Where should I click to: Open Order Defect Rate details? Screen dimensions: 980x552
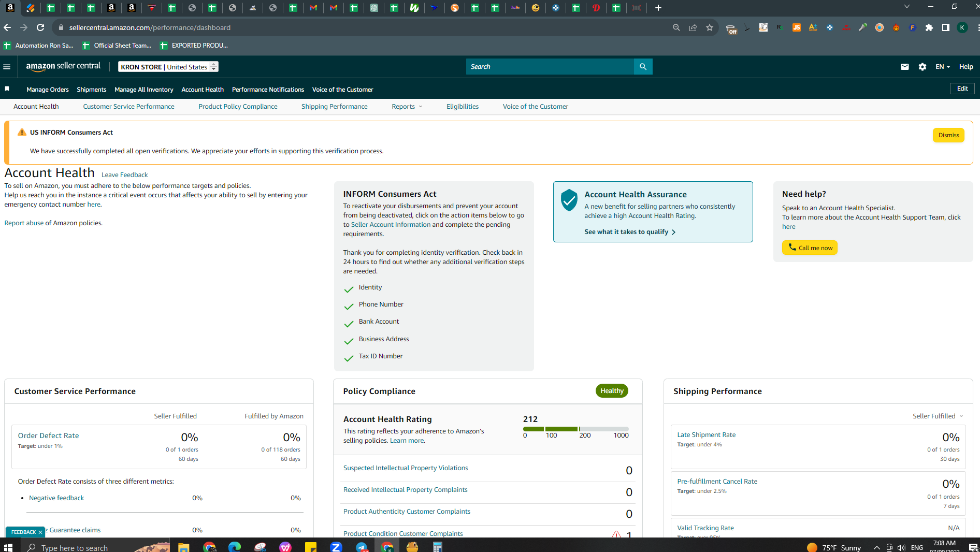[48, 436]
